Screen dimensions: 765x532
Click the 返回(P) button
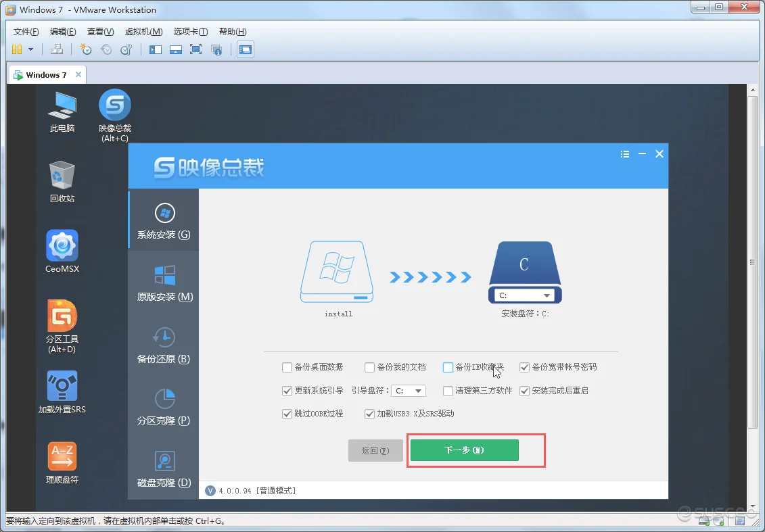(375, 451)
